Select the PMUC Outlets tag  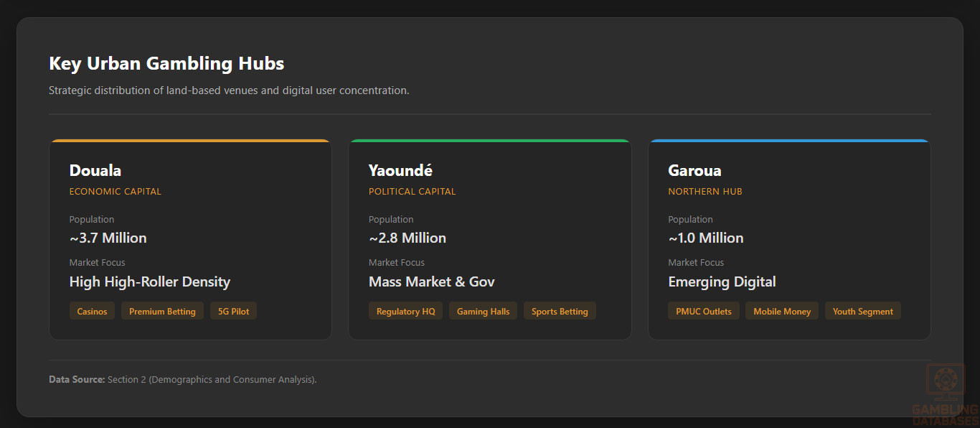703,311
